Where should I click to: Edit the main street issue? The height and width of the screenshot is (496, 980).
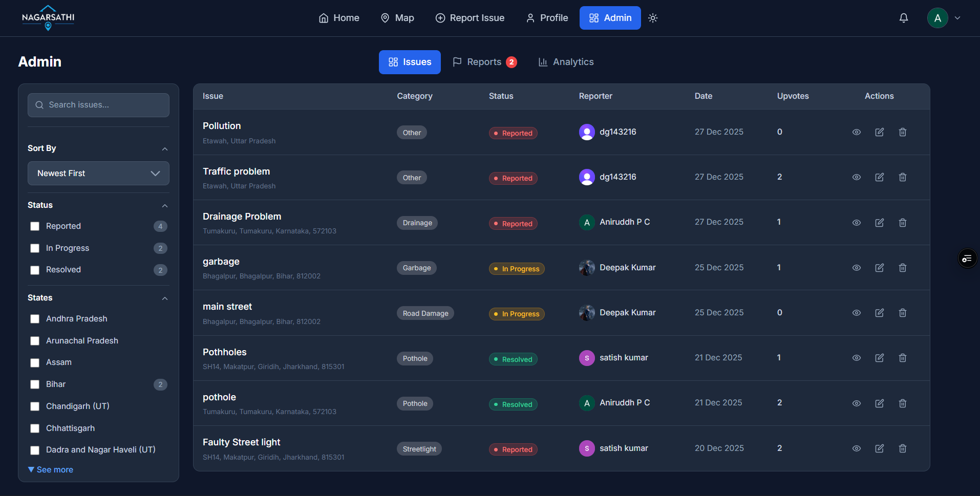click(x=880, y=313)
